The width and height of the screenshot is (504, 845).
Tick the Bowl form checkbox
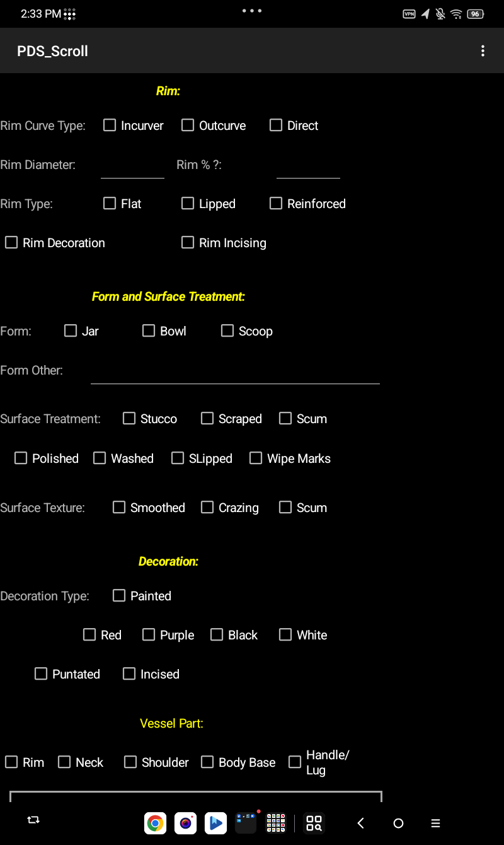[149, 331]
